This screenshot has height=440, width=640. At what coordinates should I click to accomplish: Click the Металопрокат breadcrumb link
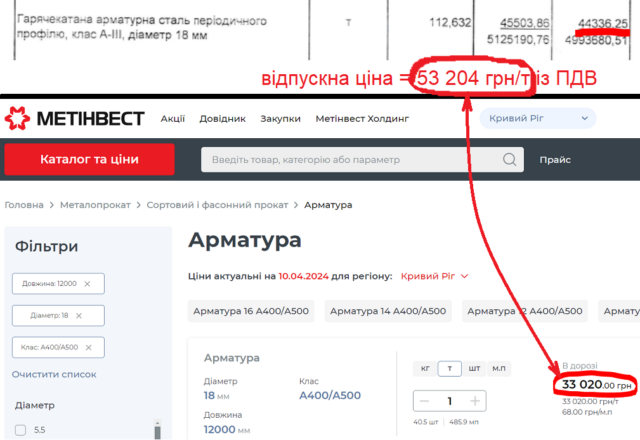point(100,205)
